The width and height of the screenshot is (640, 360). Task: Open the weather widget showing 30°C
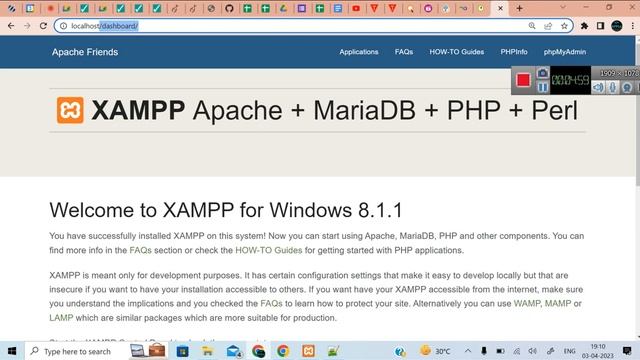coord(435,351)
